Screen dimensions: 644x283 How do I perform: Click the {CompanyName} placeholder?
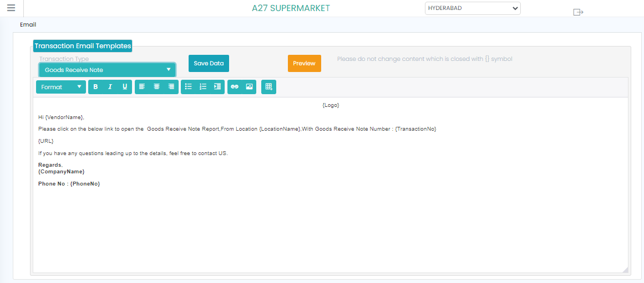tap(61, 172)
